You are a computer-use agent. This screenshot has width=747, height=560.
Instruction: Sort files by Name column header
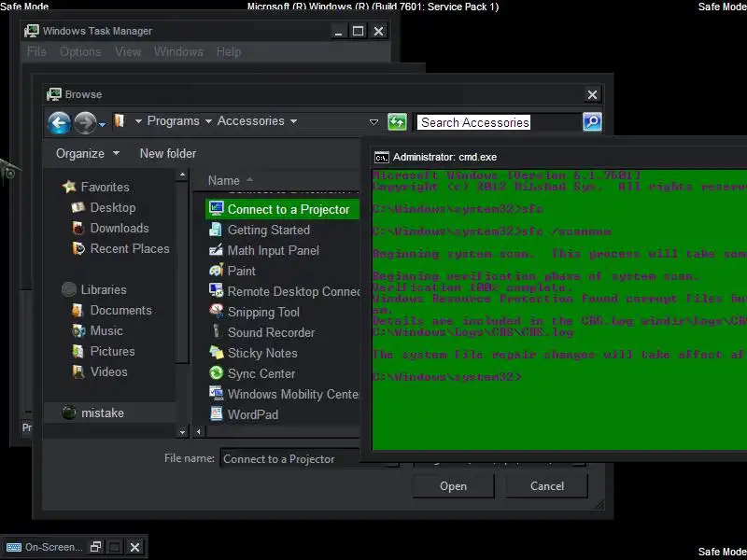click(x=224, y=180)
